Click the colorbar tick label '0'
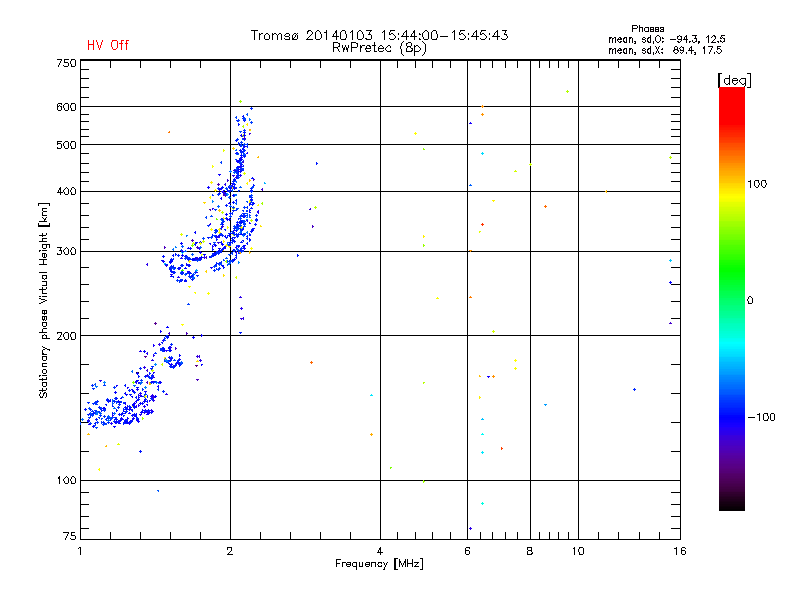The height and width of the screenshot is (600, 800). coord(750,301)
